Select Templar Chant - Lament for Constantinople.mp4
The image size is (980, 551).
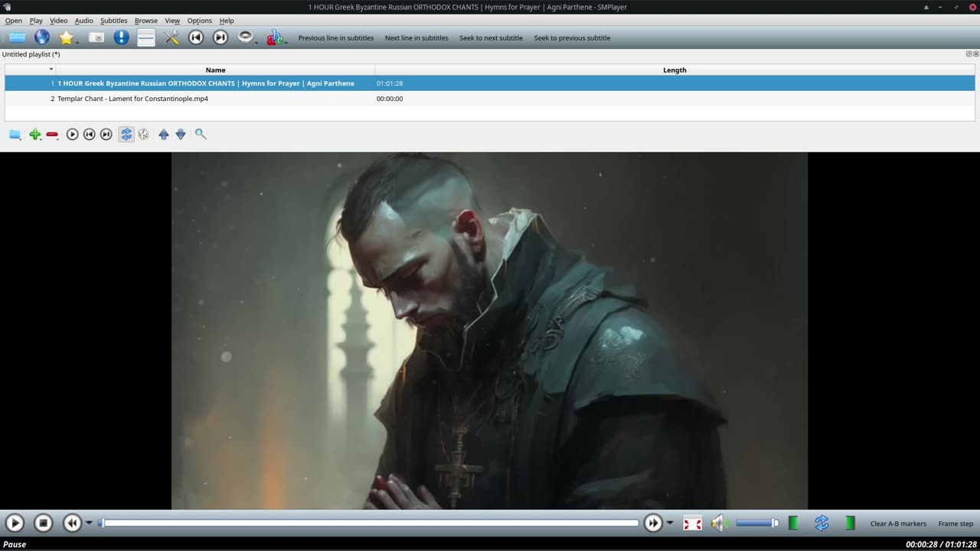(x=132, y=99)
